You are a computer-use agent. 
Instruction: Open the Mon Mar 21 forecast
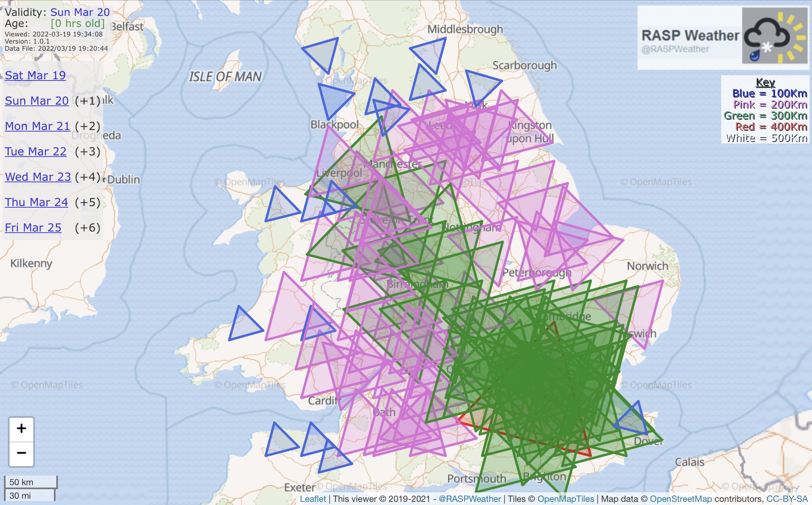(37, 126)
